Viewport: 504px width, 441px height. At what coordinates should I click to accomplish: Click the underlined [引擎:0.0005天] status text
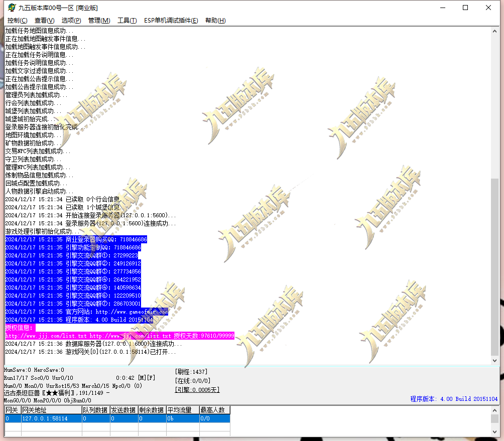[197, 390]
